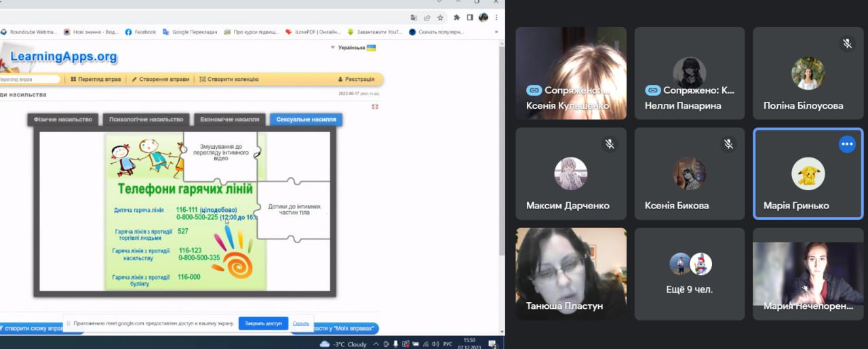
Task: Open the Реєстрація link
Action: coord(356,79)
